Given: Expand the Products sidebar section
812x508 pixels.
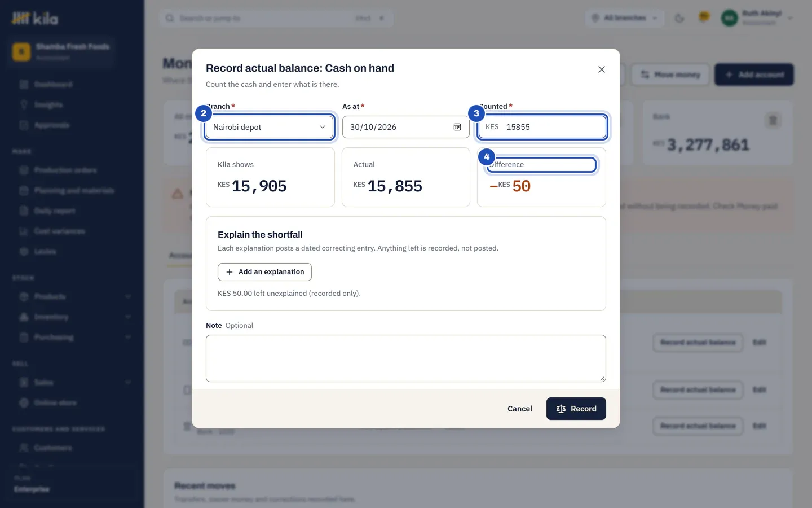Looking at the screenshot, I should pos(75,296).
